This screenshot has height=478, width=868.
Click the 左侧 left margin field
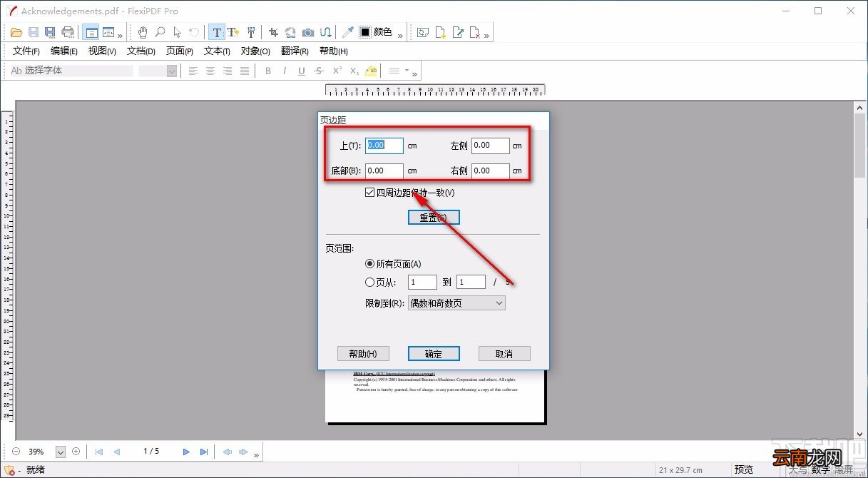(491, 146)
